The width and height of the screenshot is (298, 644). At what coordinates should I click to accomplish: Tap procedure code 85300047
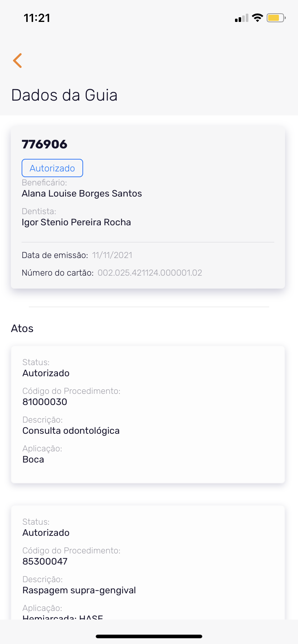click(45, 561)
